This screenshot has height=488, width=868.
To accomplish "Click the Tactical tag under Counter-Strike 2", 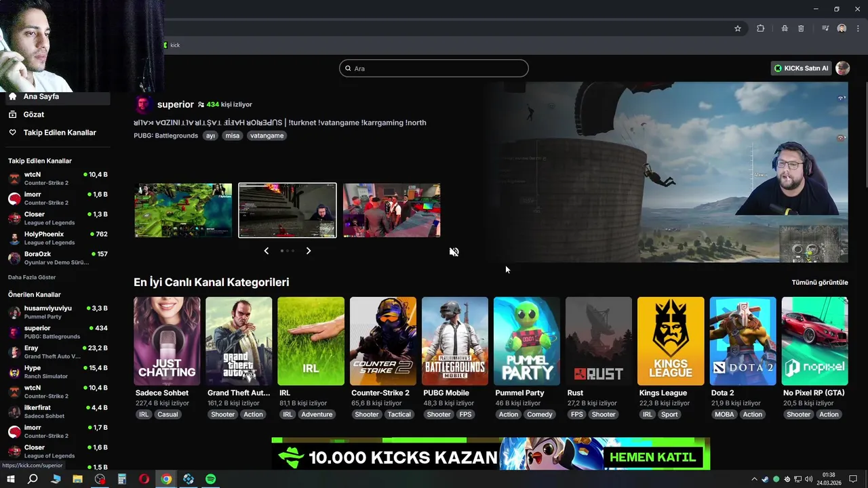I will tap(399, 415).
